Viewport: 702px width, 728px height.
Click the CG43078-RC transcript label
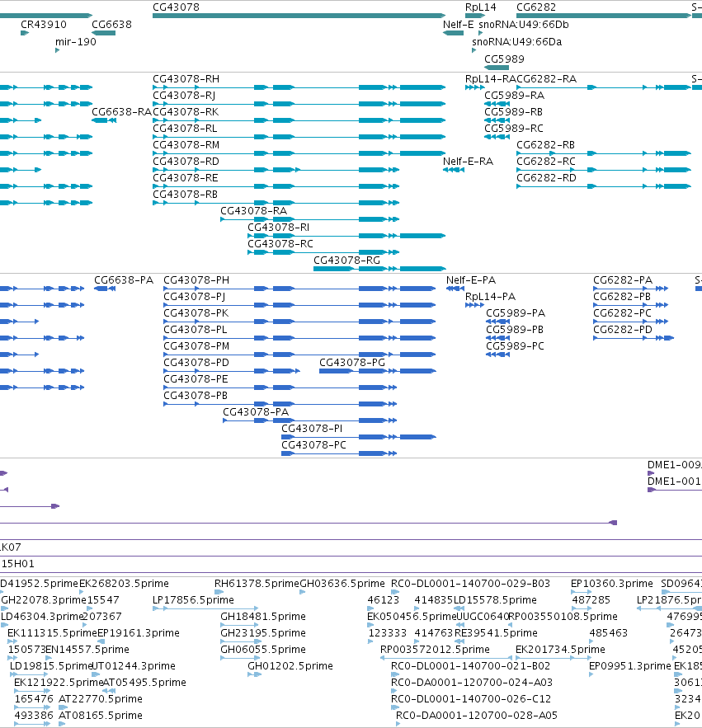pyautogui.click(x=280, y=244)
